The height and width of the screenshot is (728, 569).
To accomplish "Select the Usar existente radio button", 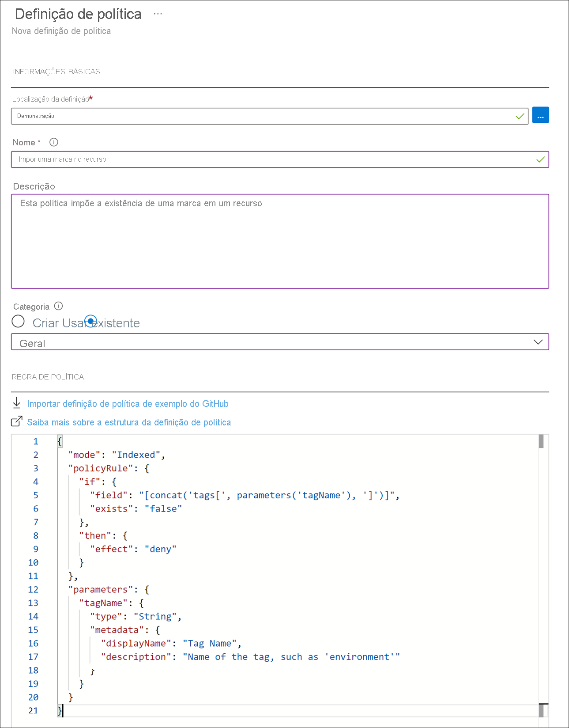I will pos(90,322).
